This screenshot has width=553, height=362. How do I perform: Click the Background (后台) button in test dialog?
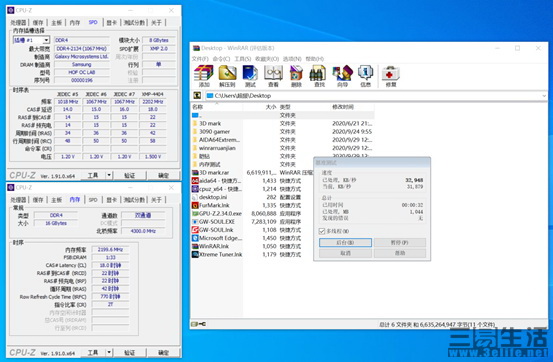(x=345, y=243)
